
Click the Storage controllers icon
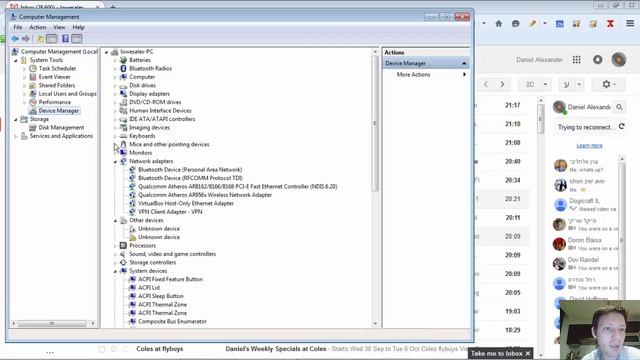point(123,262)
